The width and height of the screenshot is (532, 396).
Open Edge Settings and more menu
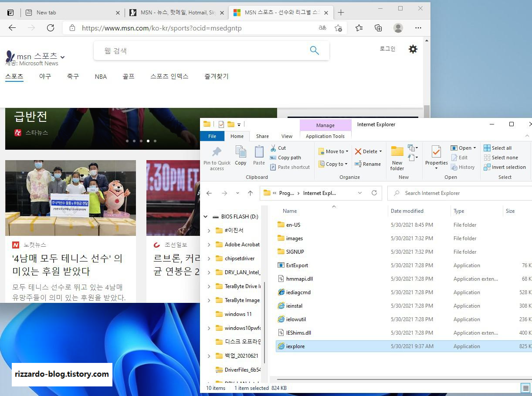[418, 28]
